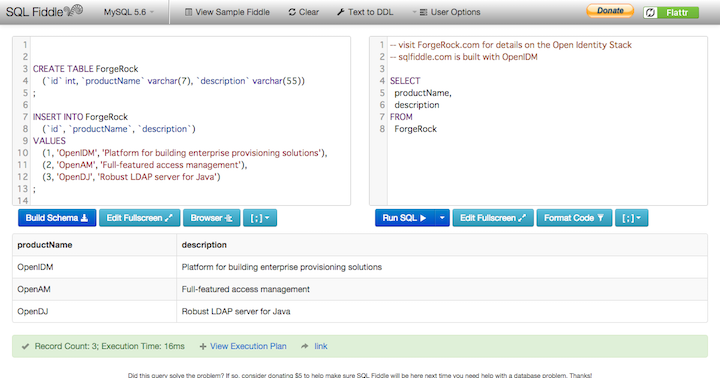Viewport: 720px width, 378px height.
Task: Click the Build Schema button
Action: 57,218
